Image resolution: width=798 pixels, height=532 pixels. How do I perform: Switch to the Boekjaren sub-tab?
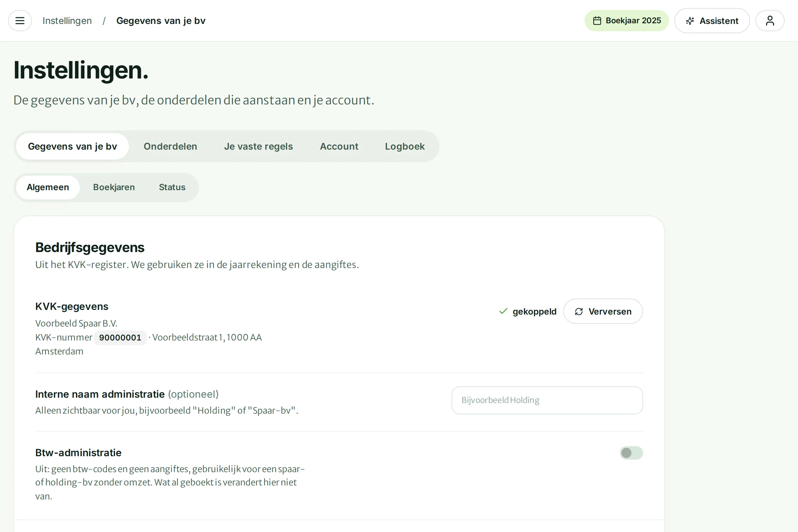(x=114, y=187)
